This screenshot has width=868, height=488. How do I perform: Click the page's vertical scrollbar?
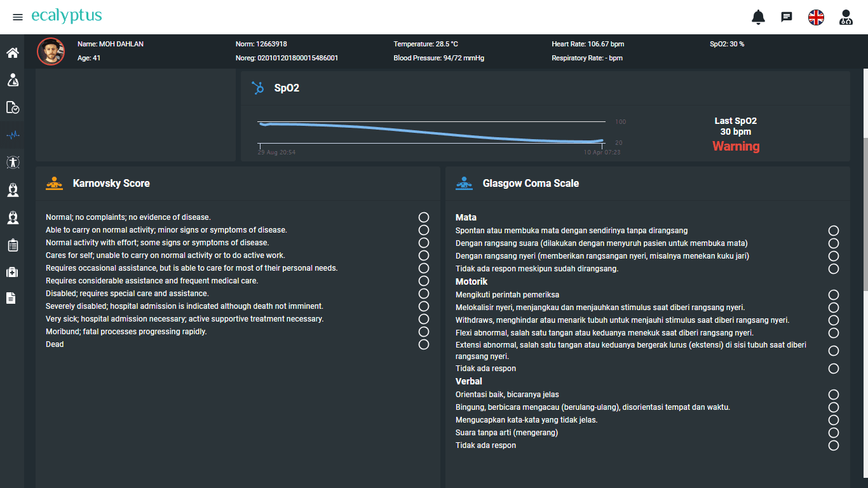point(863,254)
